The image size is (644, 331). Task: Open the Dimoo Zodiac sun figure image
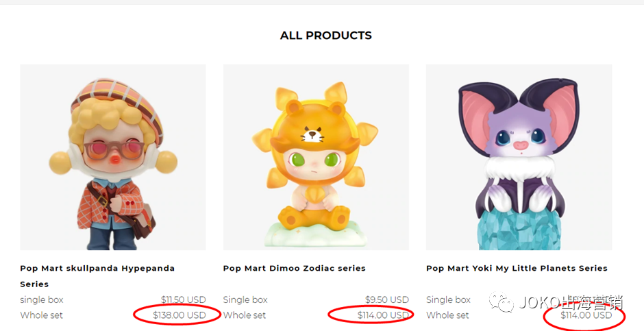coord(316,157)
